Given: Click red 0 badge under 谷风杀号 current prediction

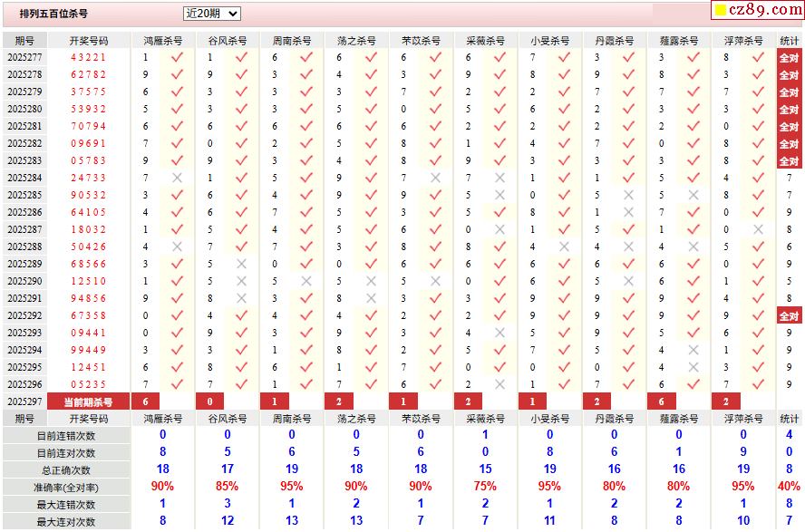Looking at the screenshot, I should (x=209, y=401).
